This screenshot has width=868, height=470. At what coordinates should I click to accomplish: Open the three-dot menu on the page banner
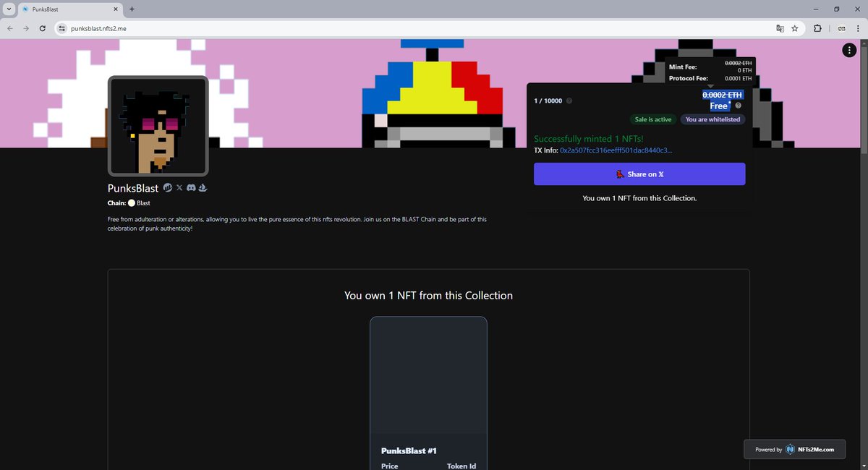point(848,50)
